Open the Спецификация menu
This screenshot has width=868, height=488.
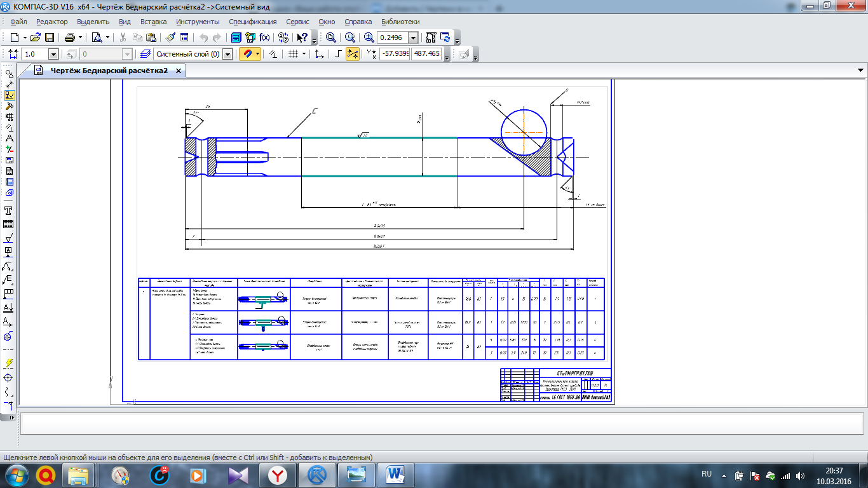tap(253, 22)
